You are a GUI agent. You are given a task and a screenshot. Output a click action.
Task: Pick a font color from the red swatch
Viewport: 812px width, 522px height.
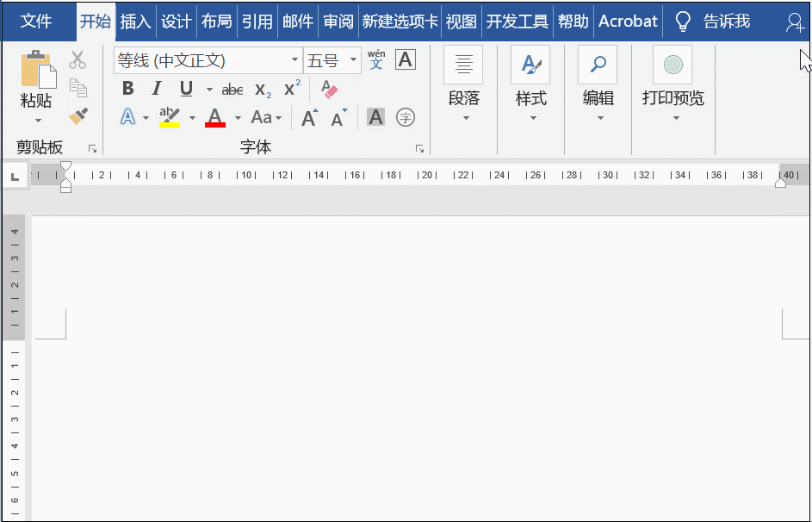(214, 117)
